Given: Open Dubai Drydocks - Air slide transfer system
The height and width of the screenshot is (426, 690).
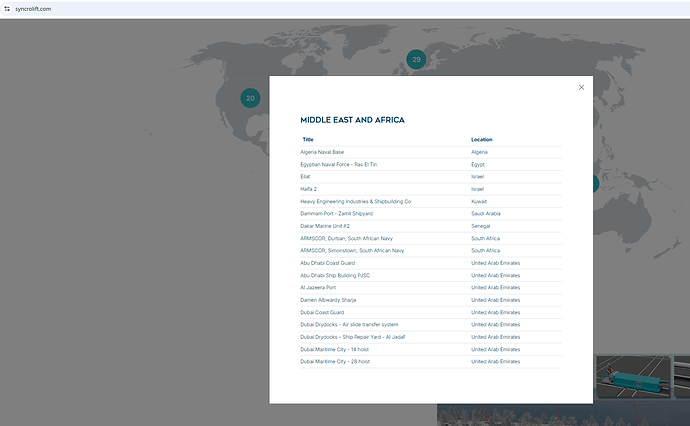Looking at the screenshot, I should click(349, 324).
